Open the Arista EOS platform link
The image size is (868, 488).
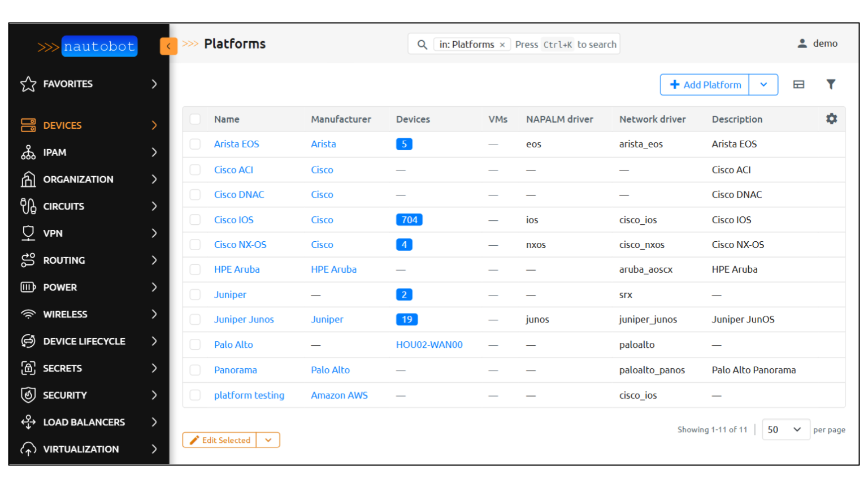click(x=236, y=144)
